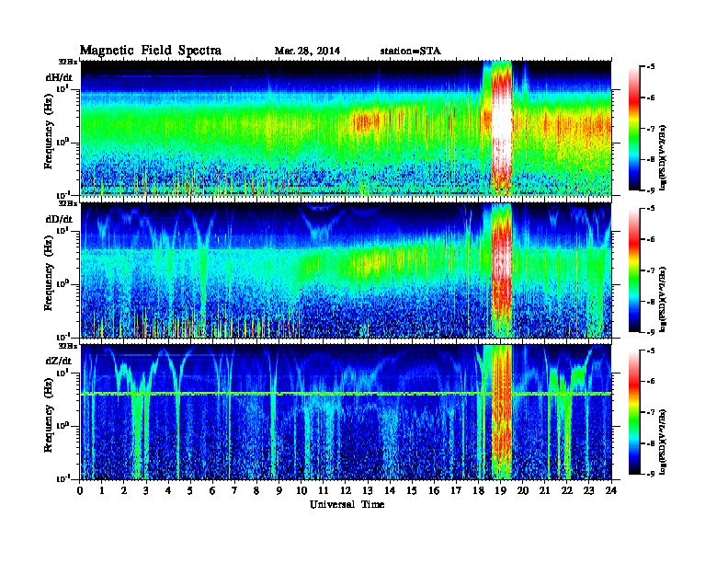The image size is (728, 563).
Task: Click the hour 9 tick label
Action: coord(279,490)
